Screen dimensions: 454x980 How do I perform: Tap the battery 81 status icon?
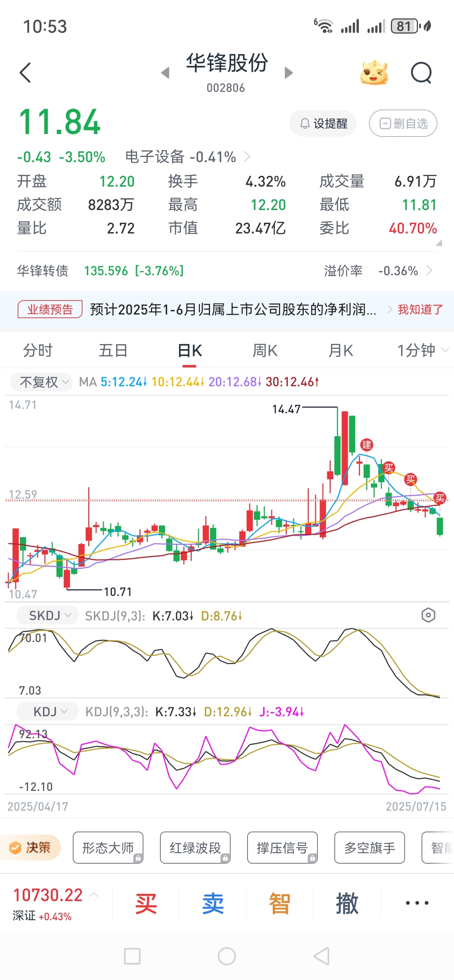(x=406, y=26)
